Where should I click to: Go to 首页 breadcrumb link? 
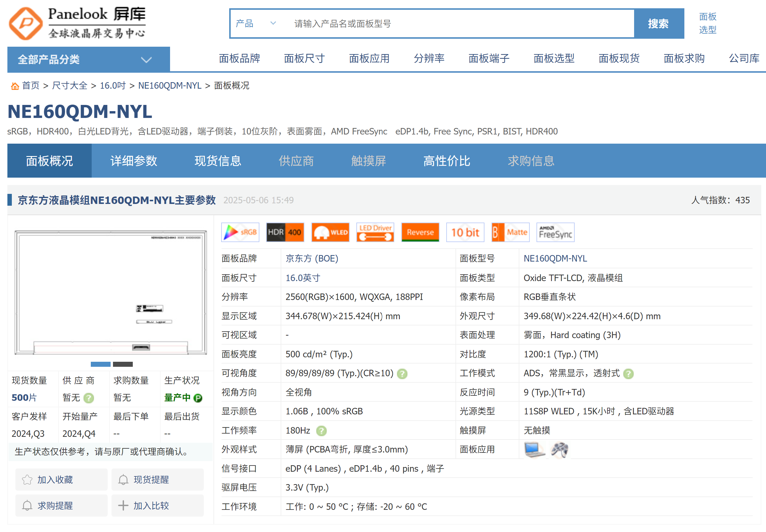[x=31, y=86]
